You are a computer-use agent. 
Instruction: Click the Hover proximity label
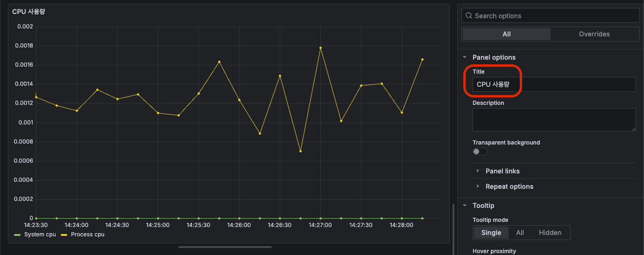tap(494, 251)
